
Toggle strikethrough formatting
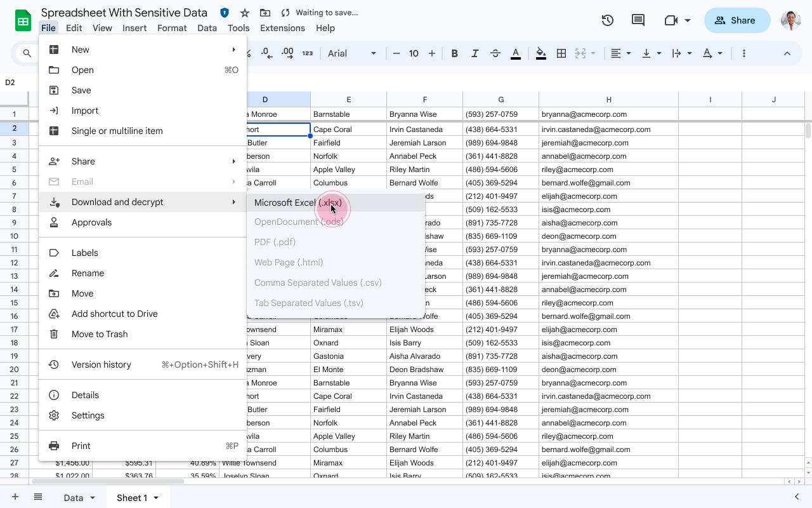click(x=495, y=53)
